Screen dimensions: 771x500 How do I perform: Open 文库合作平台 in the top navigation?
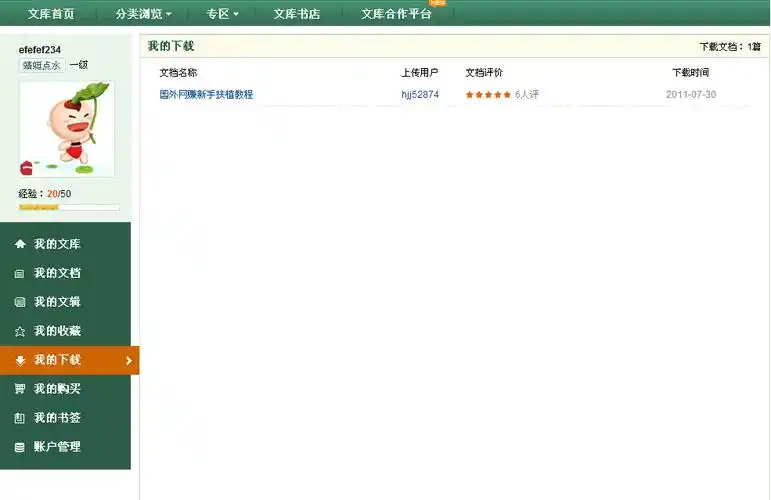click(396, 14)
